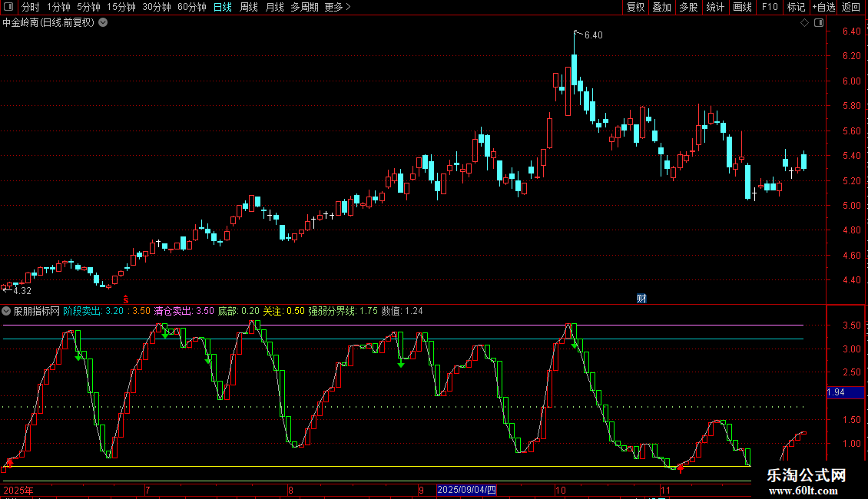Select the 分时 intraday view
This screenshot has height=499, width=868.
coord(31,8)
